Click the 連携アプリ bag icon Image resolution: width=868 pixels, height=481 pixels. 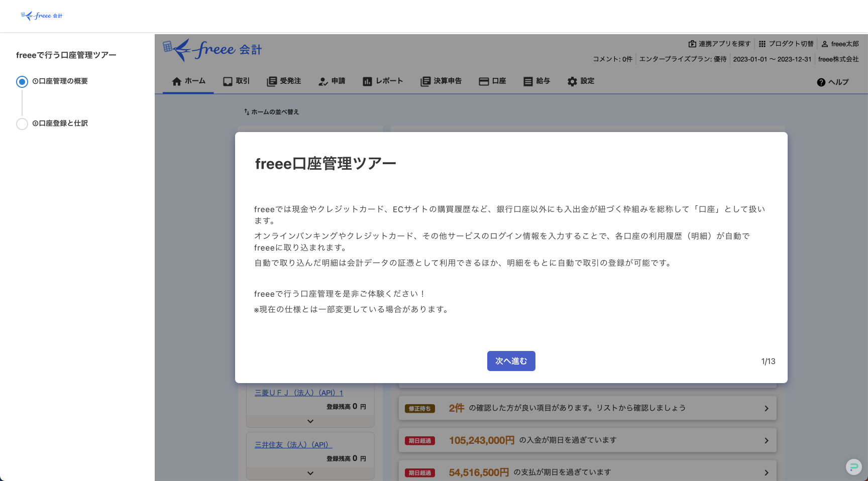click(x=692, y=44)
